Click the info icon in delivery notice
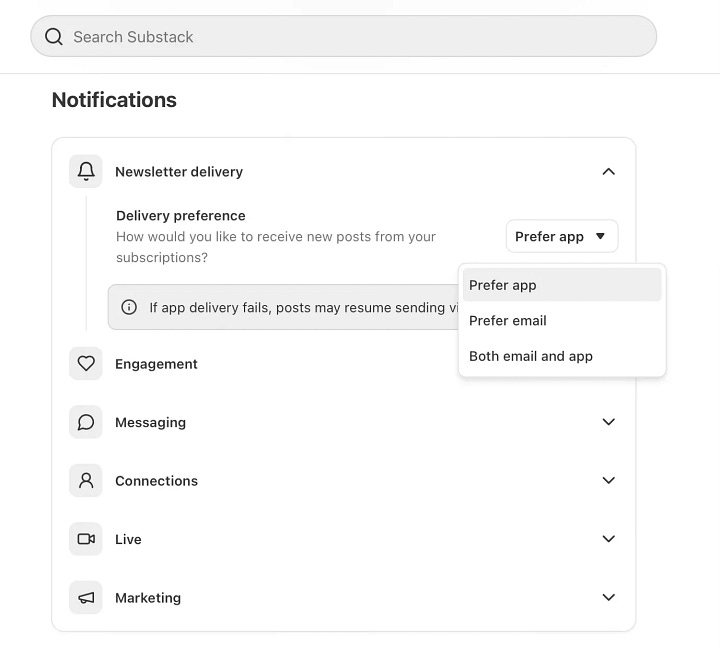The width and height of the screenshot is (720, 647). click(129, 307)
